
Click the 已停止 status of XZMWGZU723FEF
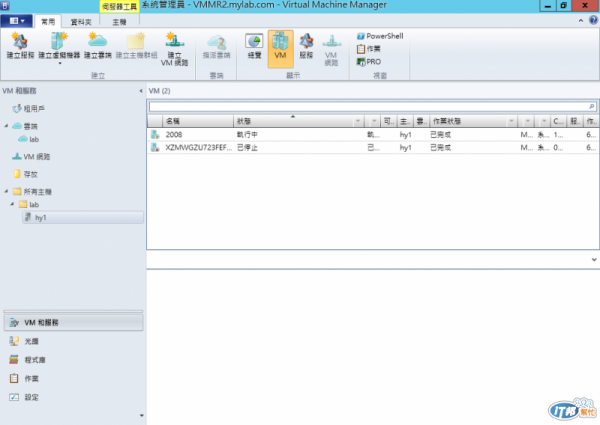point(247,148)
